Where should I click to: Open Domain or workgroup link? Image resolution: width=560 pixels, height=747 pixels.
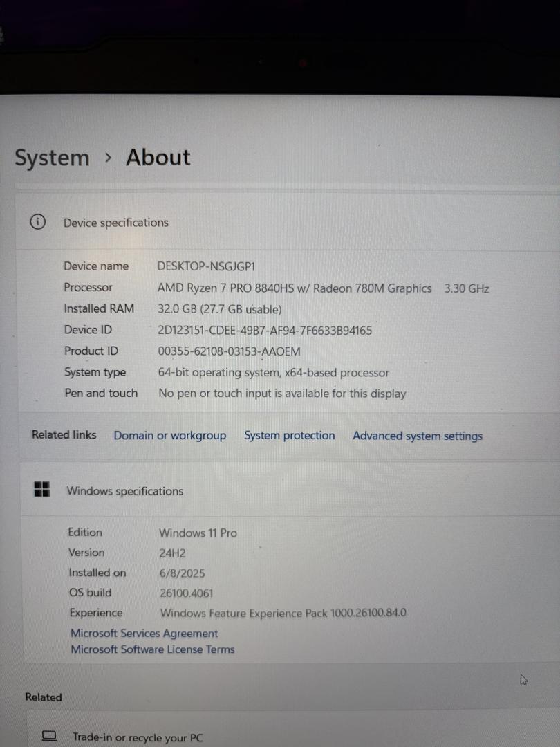click(169, 435)
